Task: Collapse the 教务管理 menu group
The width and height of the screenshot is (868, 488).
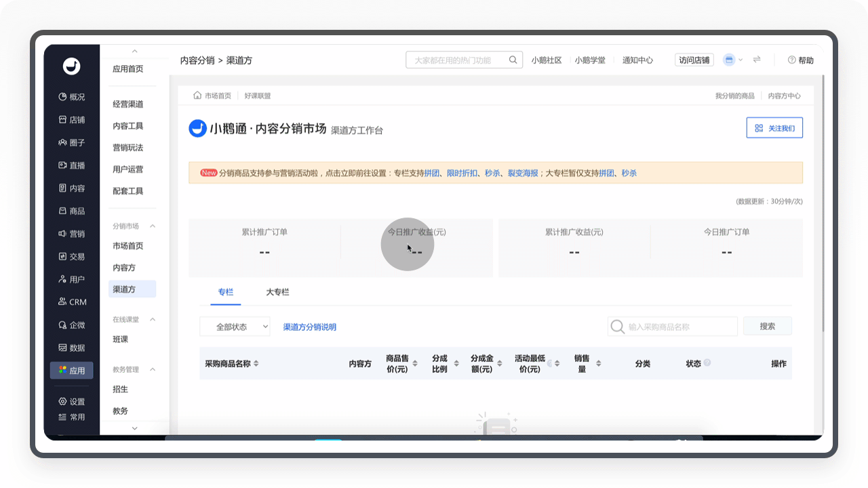Action: coord(153,369)
